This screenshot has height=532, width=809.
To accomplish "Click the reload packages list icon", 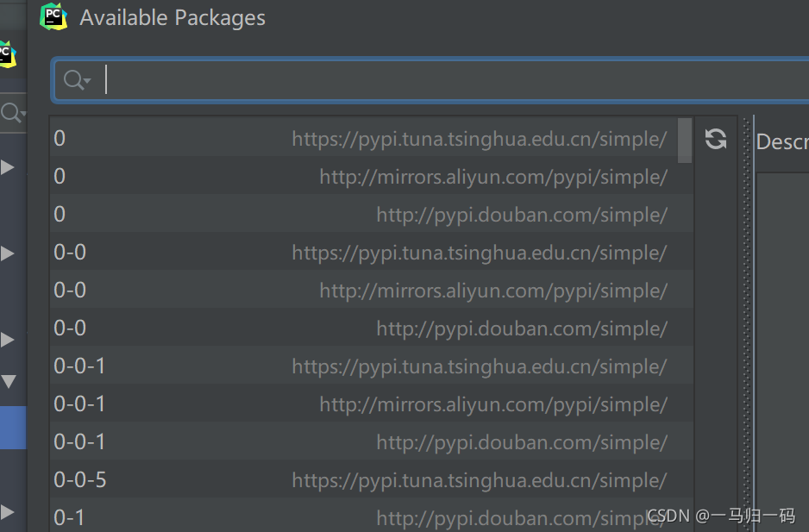I will (x=716, y=139).
